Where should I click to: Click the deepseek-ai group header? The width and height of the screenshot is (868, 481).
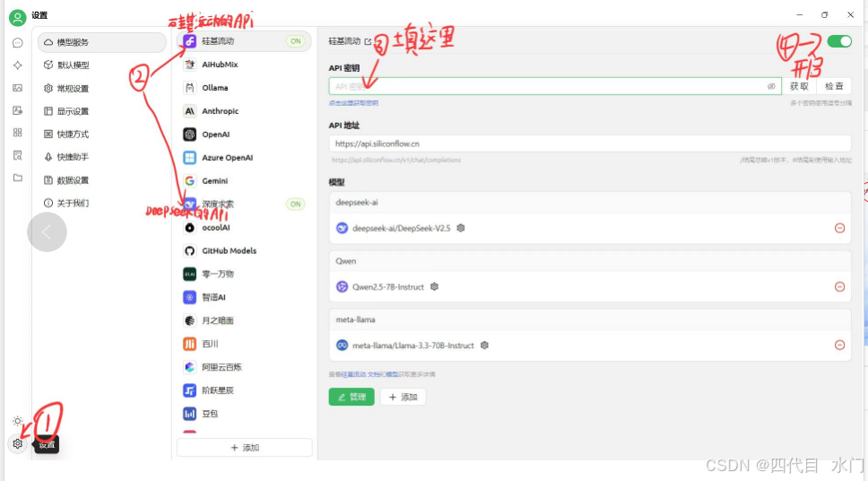589,202
